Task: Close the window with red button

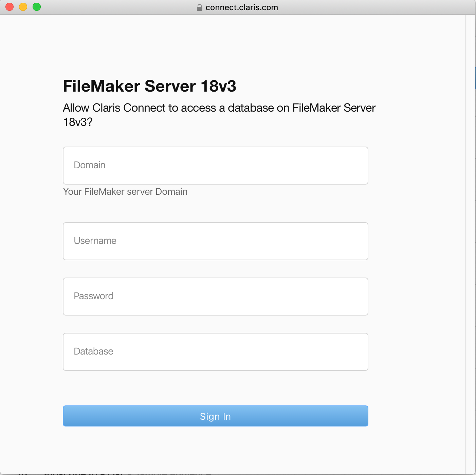Action: click(10, 7)
